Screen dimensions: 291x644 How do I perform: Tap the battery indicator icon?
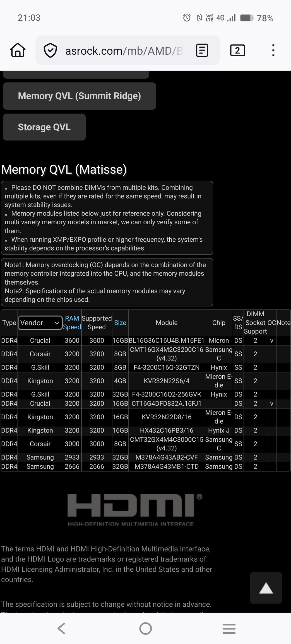coord(247,18)
